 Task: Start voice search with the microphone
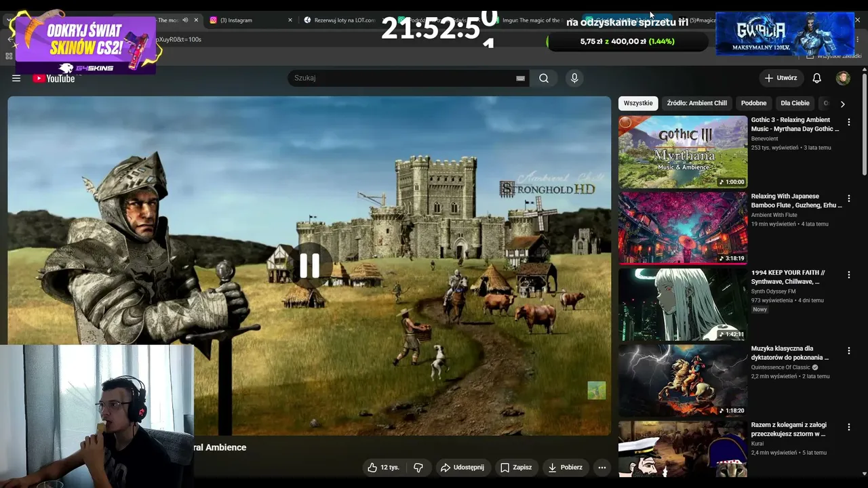[574, 78]
